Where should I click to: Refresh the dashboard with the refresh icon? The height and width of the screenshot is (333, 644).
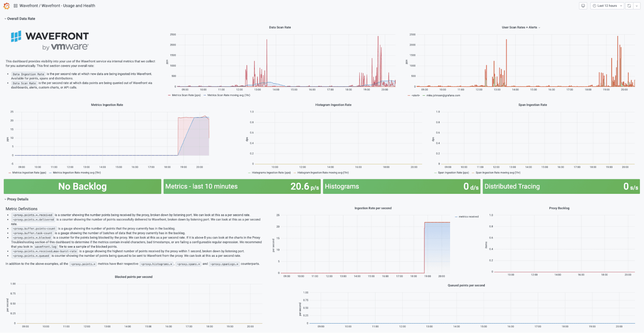[x=629, y=6]
